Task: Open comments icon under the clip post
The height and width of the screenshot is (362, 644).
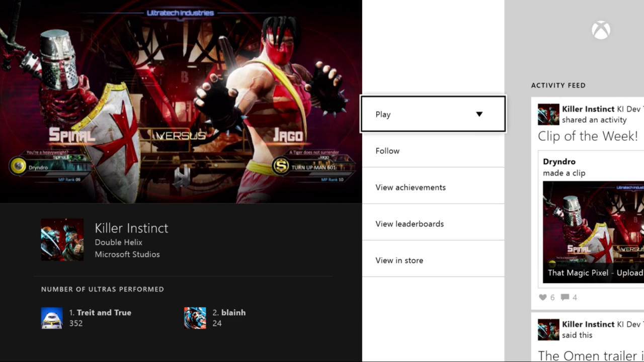Action: click(x=565, y=297)
